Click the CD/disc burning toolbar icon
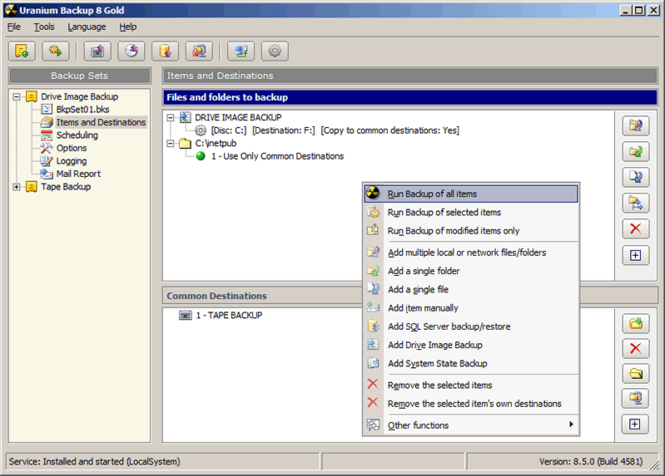665x476 pixels. [x=131, y=51]
